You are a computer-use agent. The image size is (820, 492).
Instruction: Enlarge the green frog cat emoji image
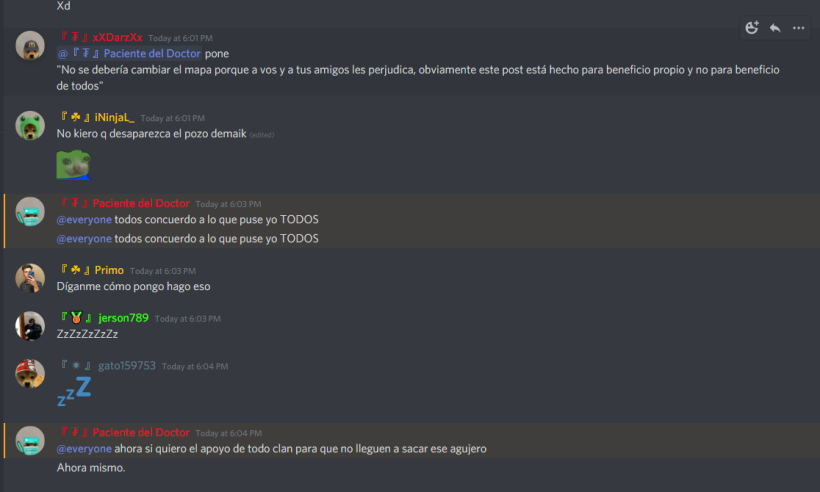[74, 165]
